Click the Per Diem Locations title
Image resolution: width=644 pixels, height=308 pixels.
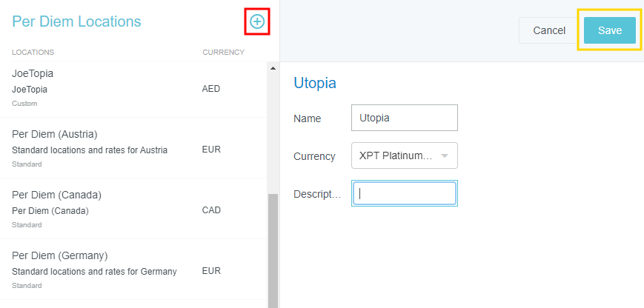point(76,22)
